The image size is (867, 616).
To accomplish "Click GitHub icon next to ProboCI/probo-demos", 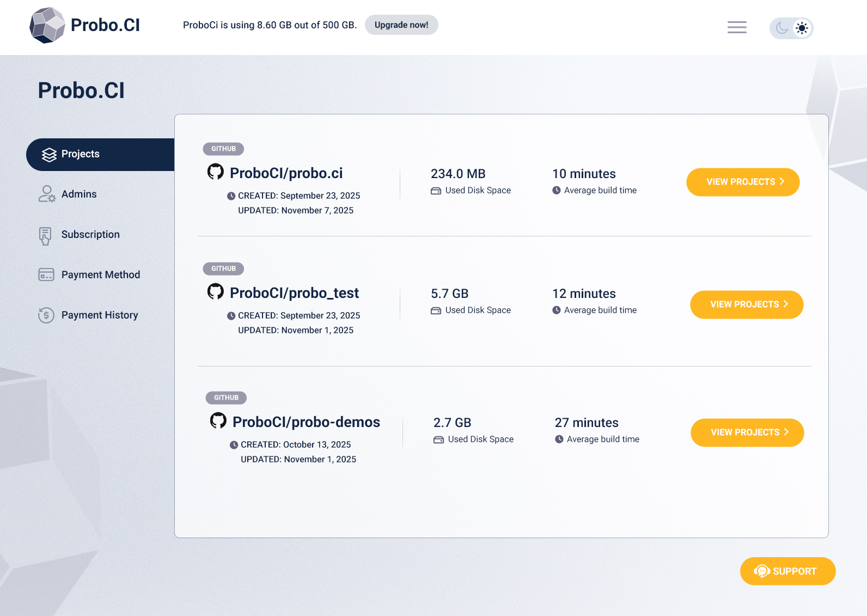I will tap(218, 420).
